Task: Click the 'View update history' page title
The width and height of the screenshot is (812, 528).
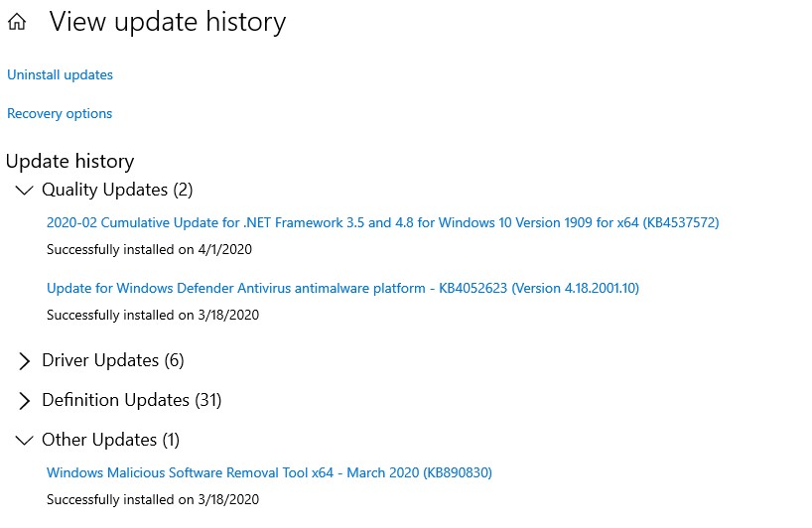Action: [167, 22]
